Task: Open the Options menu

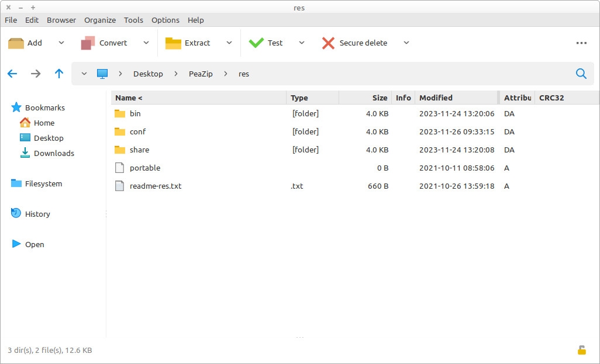Action: [165, 20]
